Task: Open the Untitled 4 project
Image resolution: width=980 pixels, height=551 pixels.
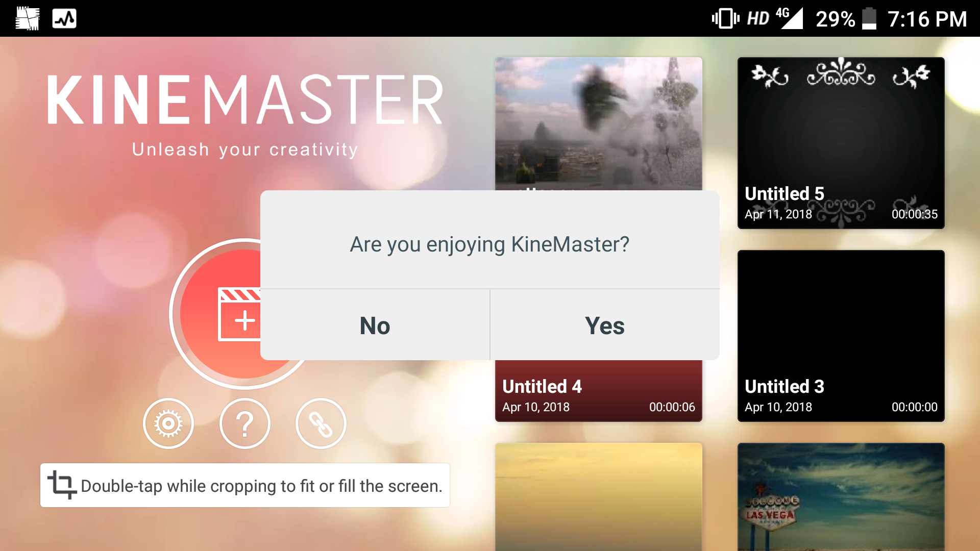Action: [598, 391]
